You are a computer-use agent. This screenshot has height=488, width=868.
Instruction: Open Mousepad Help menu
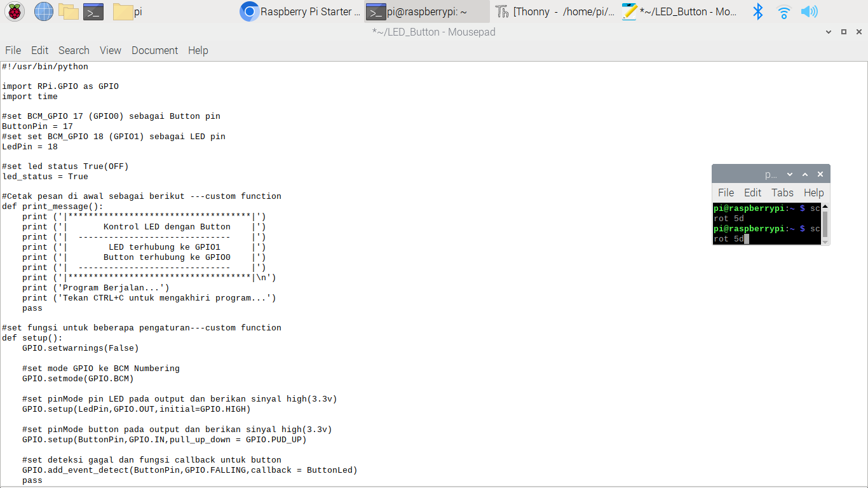pyautogui.click(x=198, y=50)
